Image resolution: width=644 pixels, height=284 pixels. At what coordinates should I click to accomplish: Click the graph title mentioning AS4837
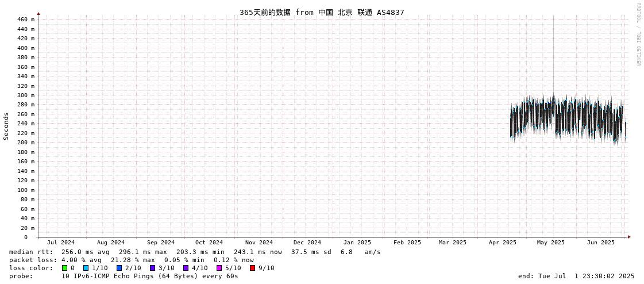(322, 12)
